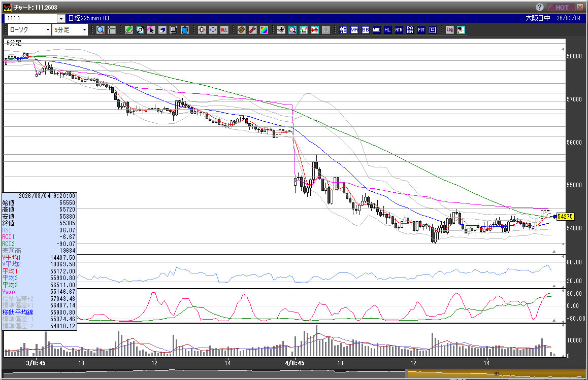This screenshot has height=380, width=588.
Task: Click the yellow 54275 current price label
Action: tap(565, 216)
